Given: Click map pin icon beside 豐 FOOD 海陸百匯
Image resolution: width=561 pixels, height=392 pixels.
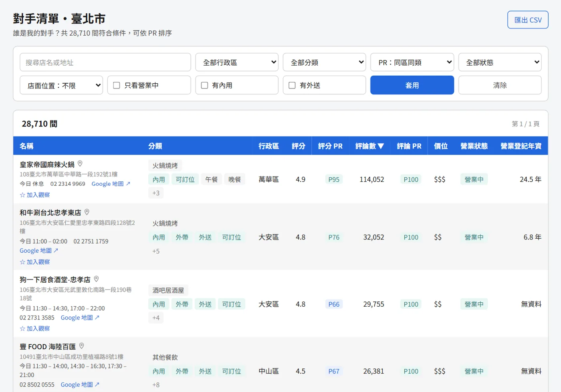Looking at the screenshot, I should point(81,346).
